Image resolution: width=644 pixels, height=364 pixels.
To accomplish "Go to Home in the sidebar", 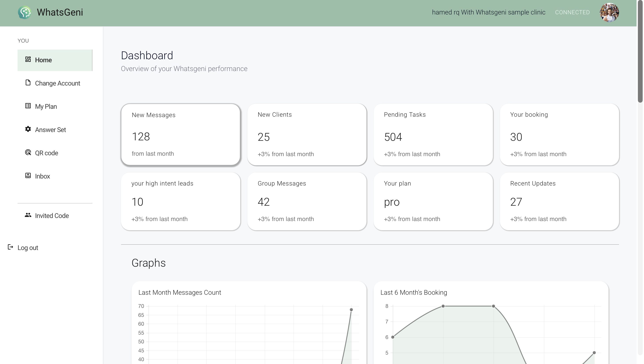I will (x=55, y=60).
